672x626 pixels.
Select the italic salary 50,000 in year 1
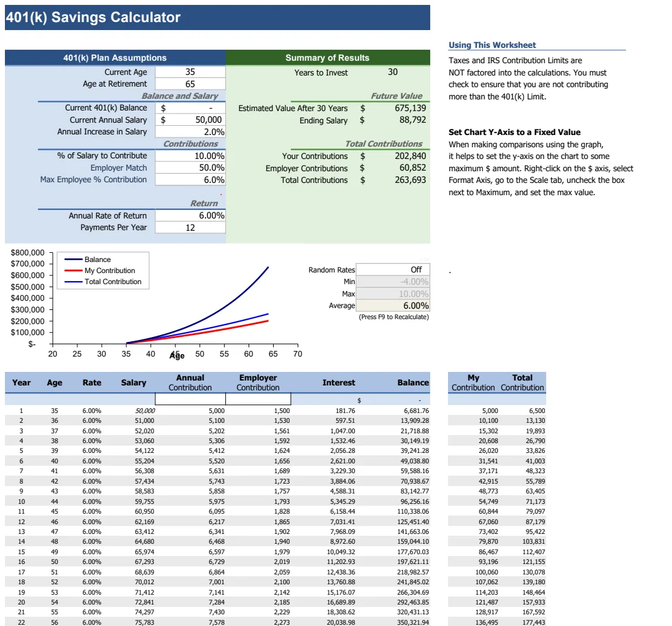point(145,411)
